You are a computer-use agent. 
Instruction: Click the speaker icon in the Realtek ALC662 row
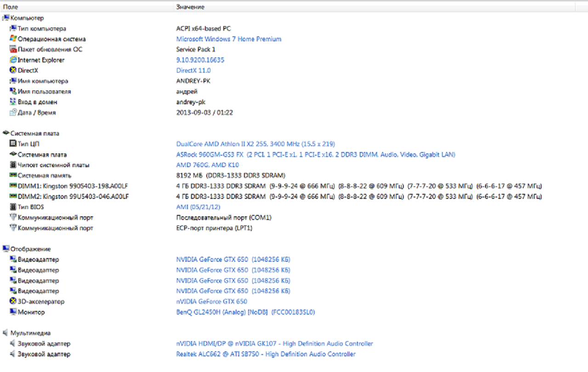13,354
